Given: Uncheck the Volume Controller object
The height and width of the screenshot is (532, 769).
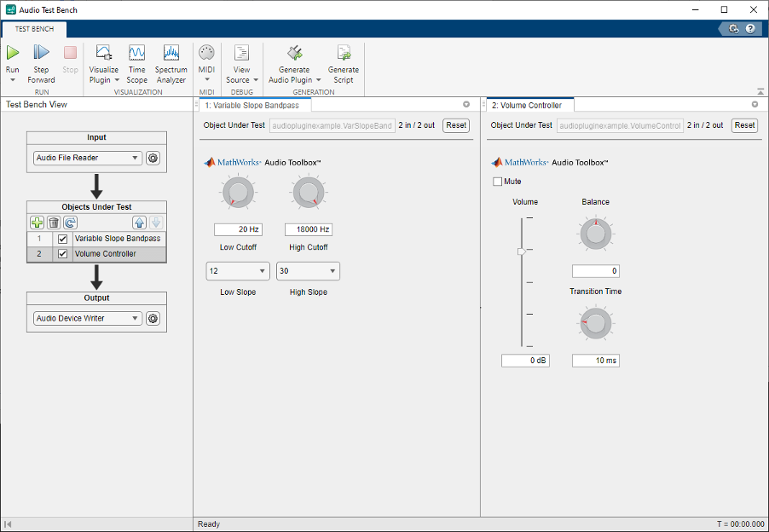Looking at the screenshot, I should [x=62, y=253].
